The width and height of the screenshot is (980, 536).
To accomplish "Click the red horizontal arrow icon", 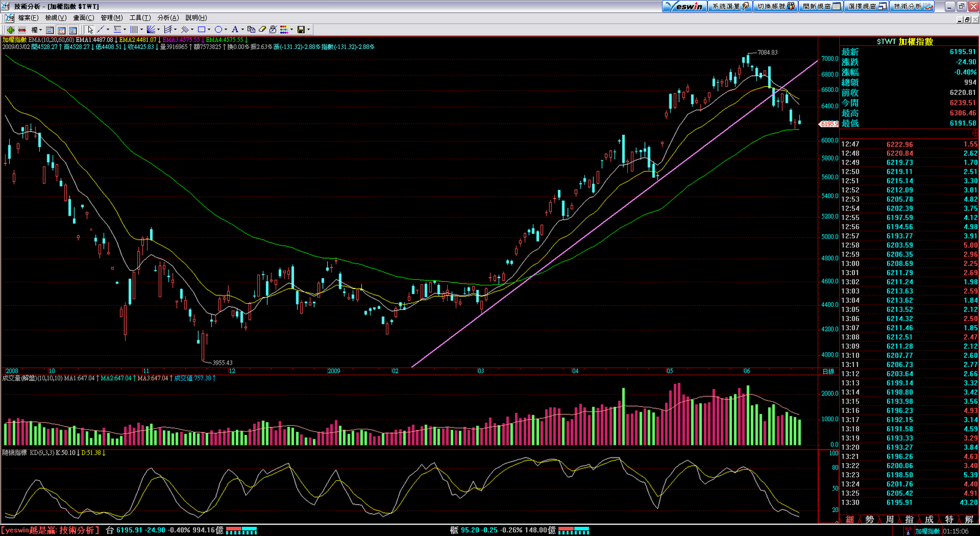I will (x=22, y=29).
